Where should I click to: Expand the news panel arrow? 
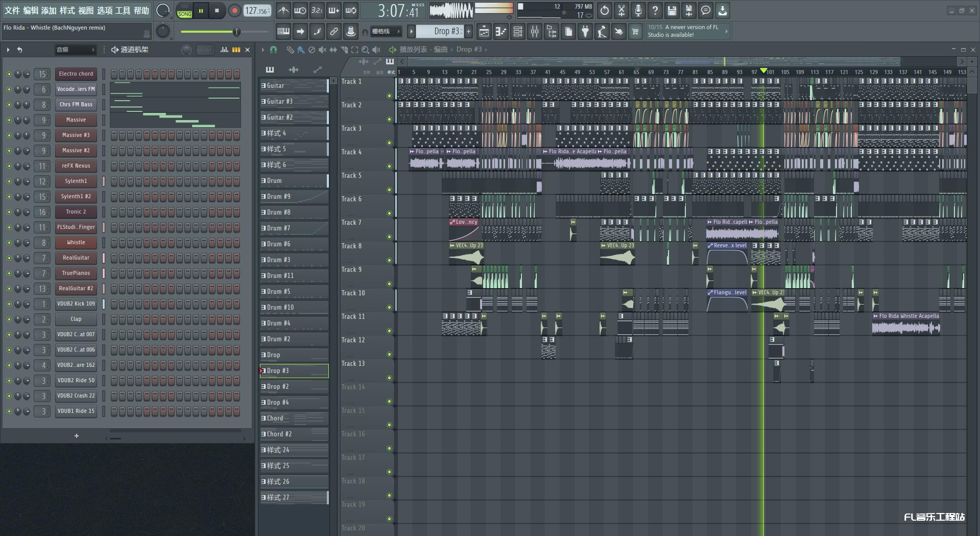tap(727, 31)
